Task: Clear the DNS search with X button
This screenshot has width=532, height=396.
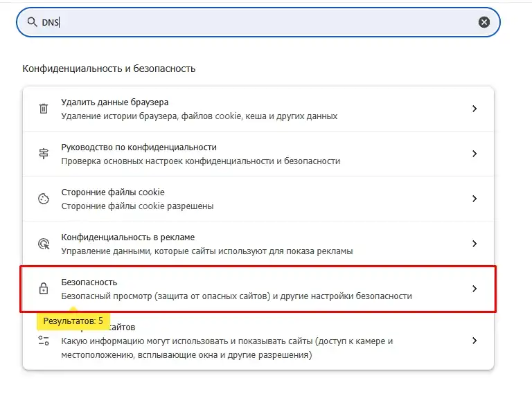Action: [x=484, y=22]
